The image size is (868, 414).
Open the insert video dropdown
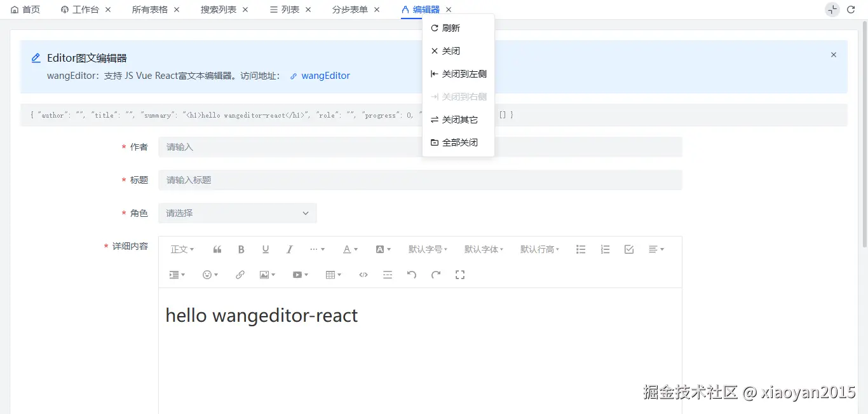coord(301,275)
